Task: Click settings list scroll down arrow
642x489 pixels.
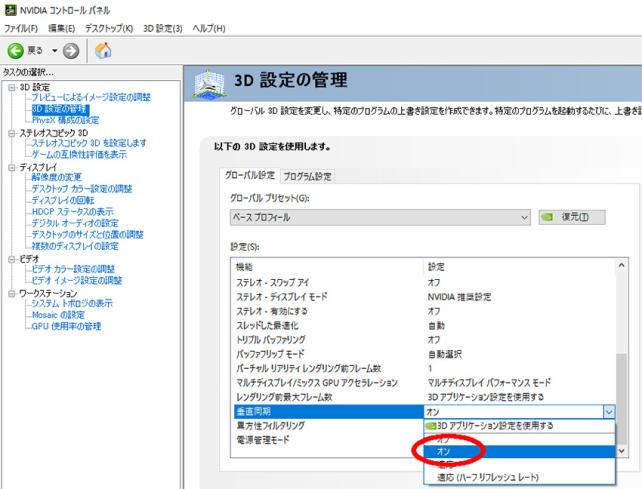Action: click(622, 451)
